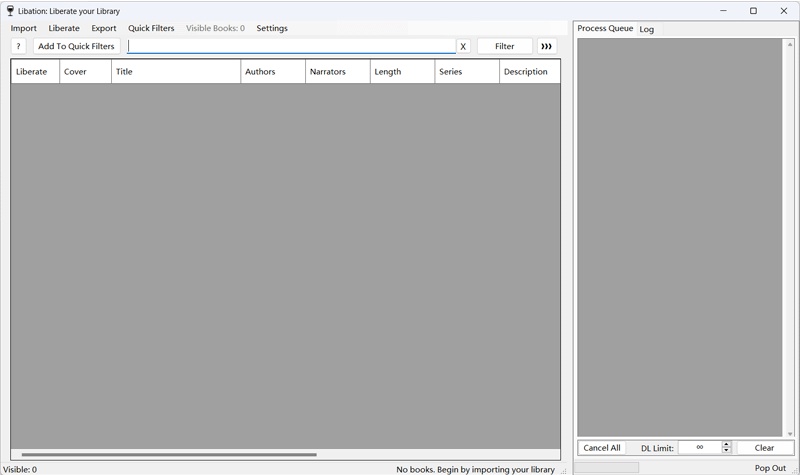Sort by the Narrators column header
Image resolution: width=800 pixels, height=475 pixels.
click(338, 71)
